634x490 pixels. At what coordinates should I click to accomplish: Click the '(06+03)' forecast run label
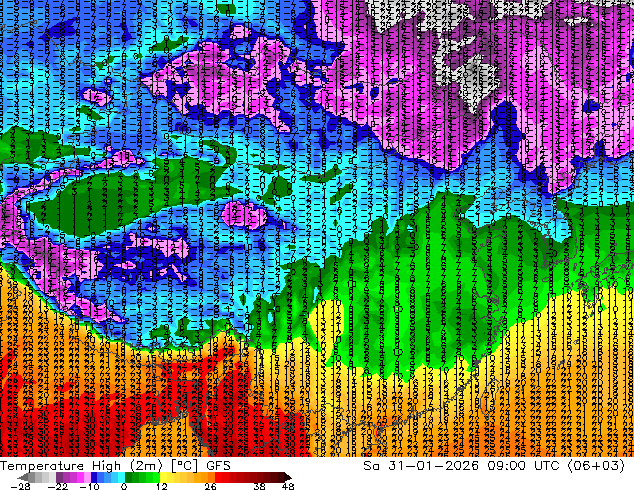596,466
